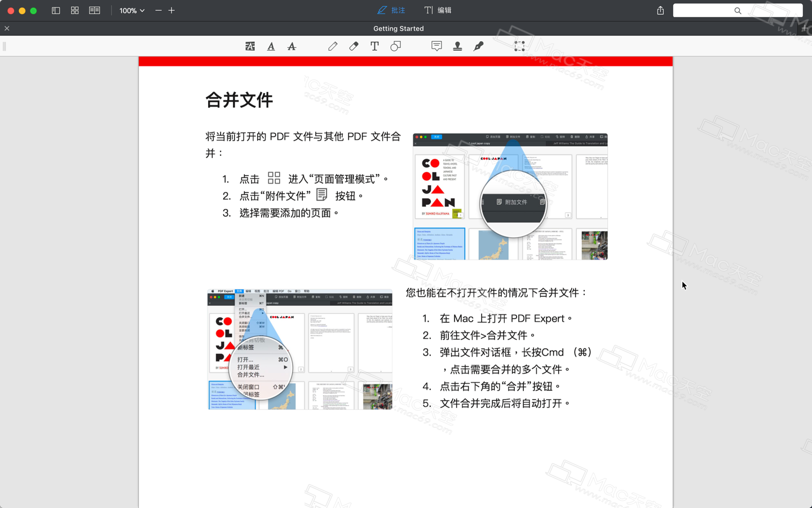Toggle the left sidebar panel
Viewport: 812px width, 508px height.
click(56, 10)
